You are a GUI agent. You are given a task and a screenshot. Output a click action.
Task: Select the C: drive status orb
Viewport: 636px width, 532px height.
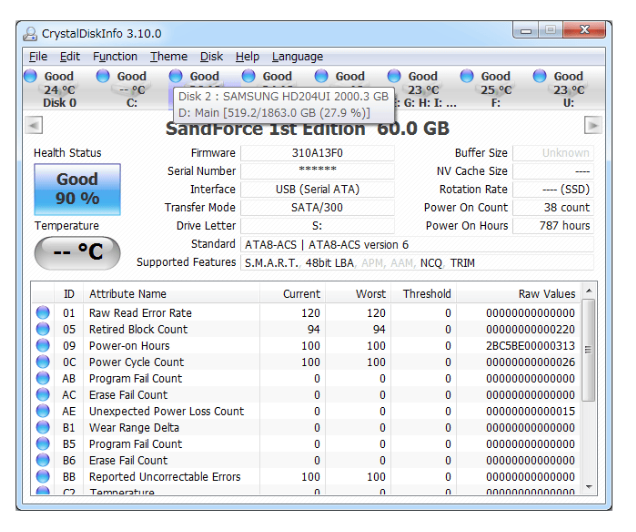[103, 76]
